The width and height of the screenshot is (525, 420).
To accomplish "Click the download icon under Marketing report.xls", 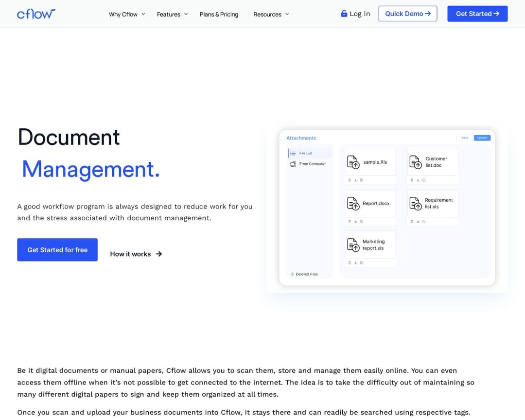I will click(355, 263).
